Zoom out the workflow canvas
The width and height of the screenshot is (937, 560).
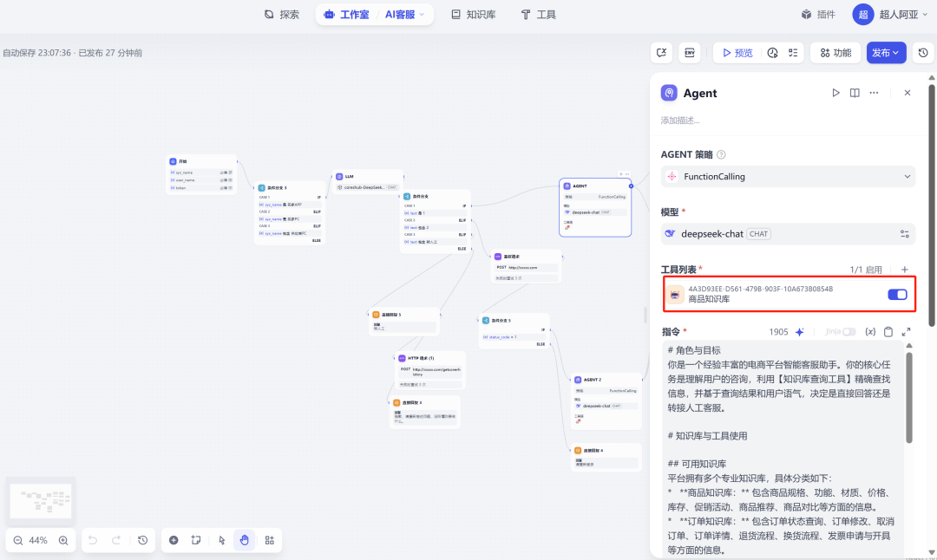(x=18, y=540)
